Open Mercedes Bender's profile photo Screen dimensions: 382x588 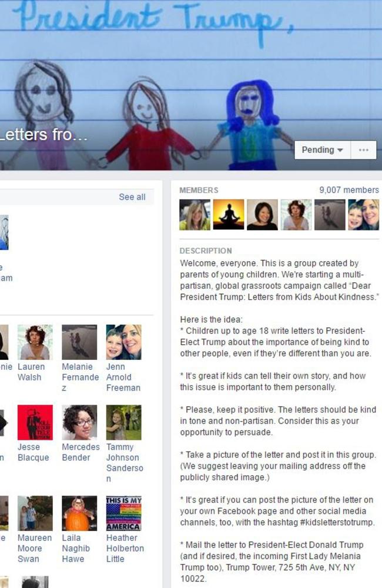point(79,422)
